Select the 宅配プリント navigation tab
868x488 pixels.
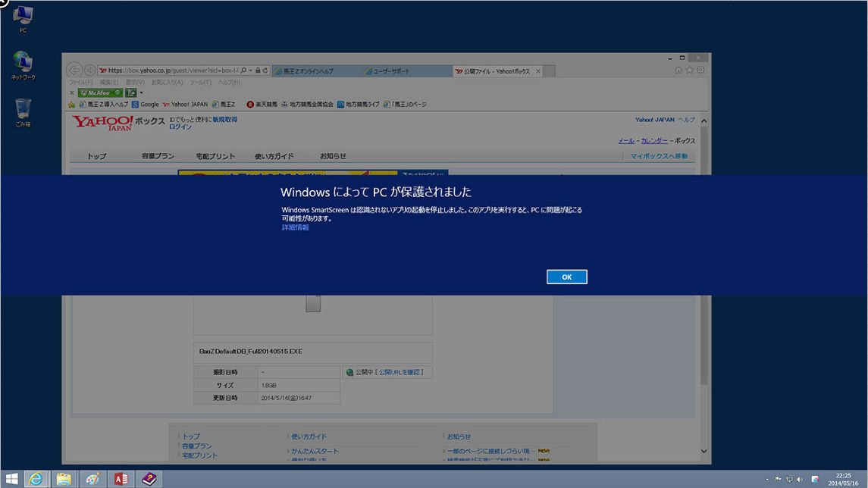coord(215,156)
